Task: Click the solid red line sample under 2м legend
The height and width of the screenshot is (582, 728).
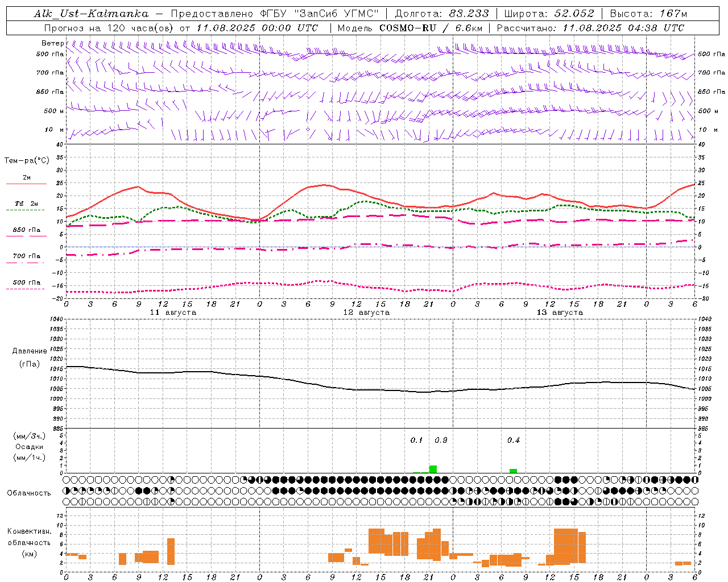Action: click(26, 184)
